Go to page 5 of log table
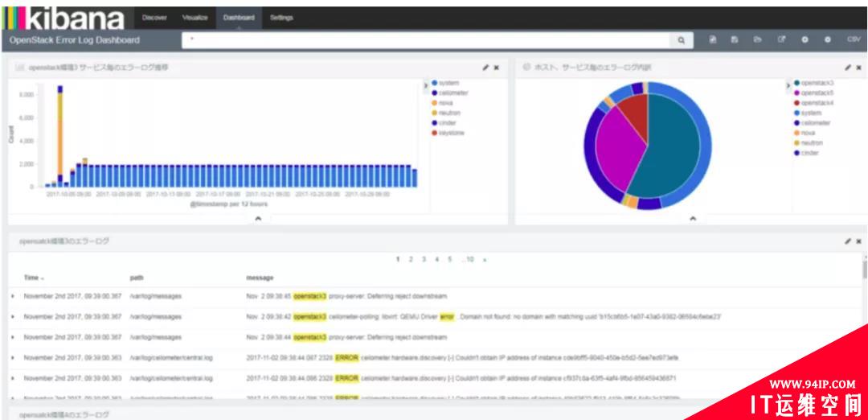This screenshot has height=420, width=868. [449, 259]
